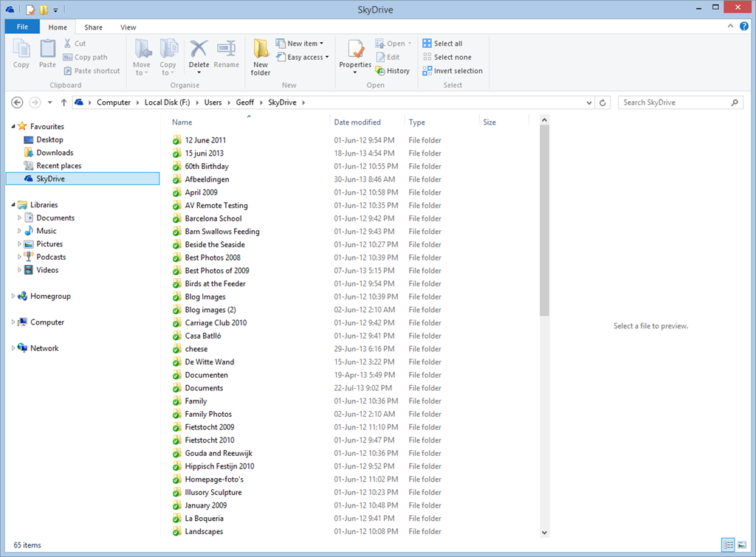This screenshot has height=557, width=756.
Task: Open the Share ribbon tab
Action: point(93,27)
